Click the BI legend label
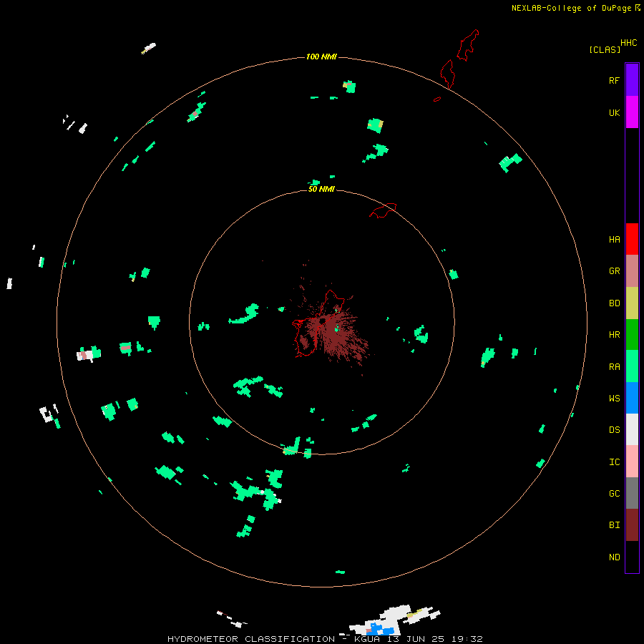 click(614, 525)
